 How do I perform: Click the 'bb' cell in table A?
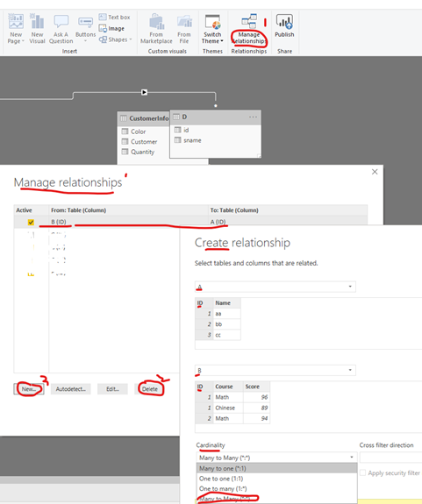tap(226, 324)
